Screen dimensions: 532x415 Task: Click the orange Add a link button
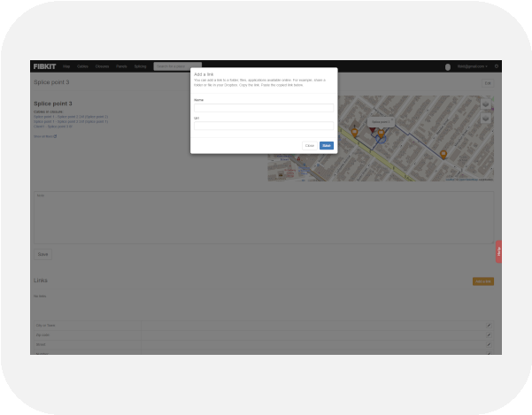[x=483, y=281]
